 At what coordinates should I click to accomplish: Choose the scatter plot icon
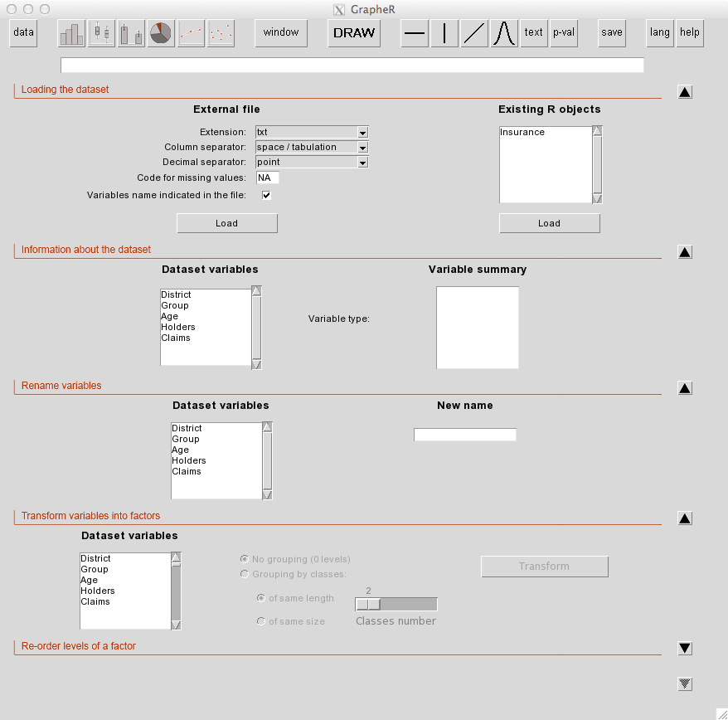[x=221, y=33]
